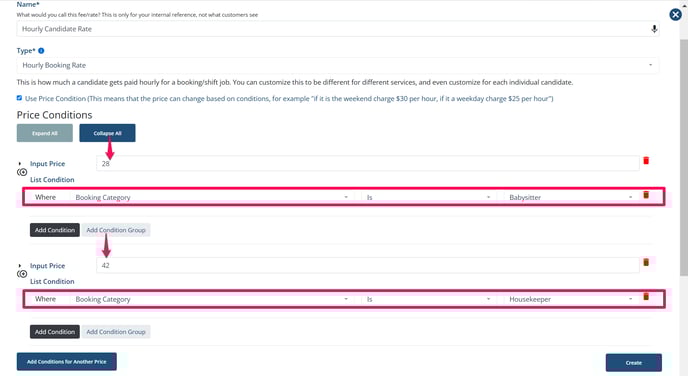This screenshot has width=688, height=376.
Task: Click Add Condition under the Housekeeper condition
Action: [55, 332]
